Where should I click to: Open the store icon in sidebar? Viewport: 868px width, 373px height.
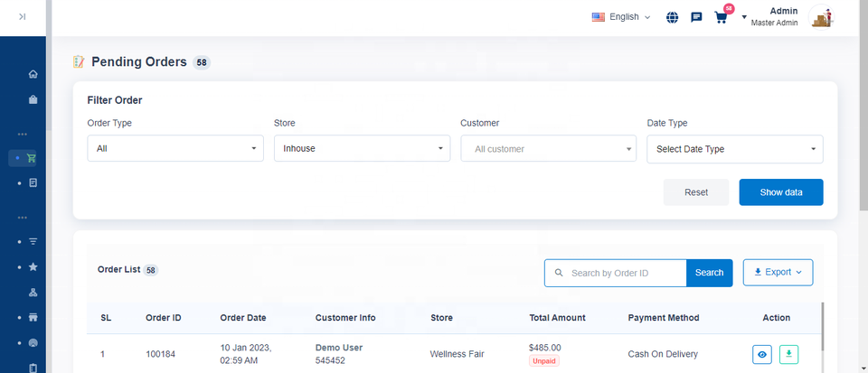(x=33, y=318)
